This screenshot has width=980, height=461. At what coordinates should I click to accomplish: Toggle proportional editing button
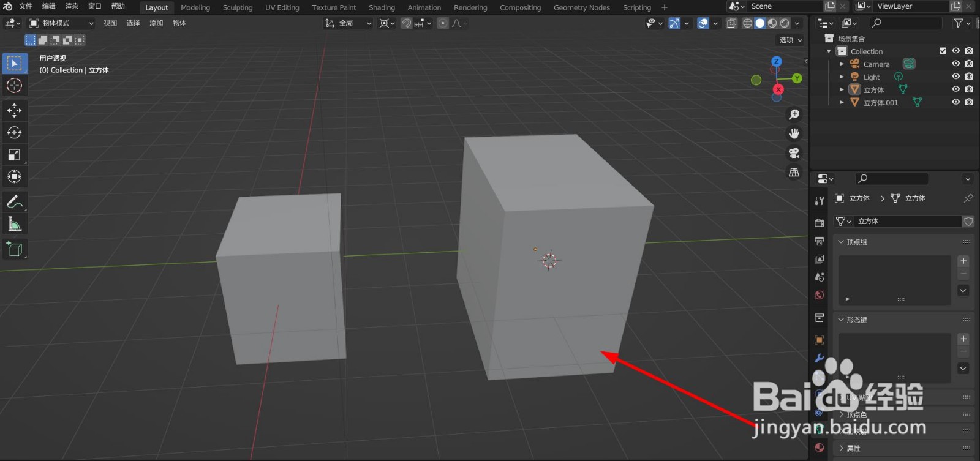coord(443,23)
